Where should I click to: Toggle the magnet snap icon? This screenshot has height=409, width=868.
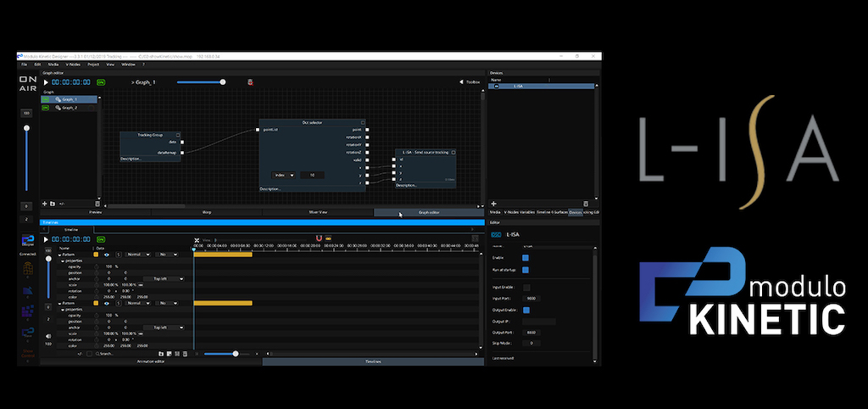coord(319,238)
